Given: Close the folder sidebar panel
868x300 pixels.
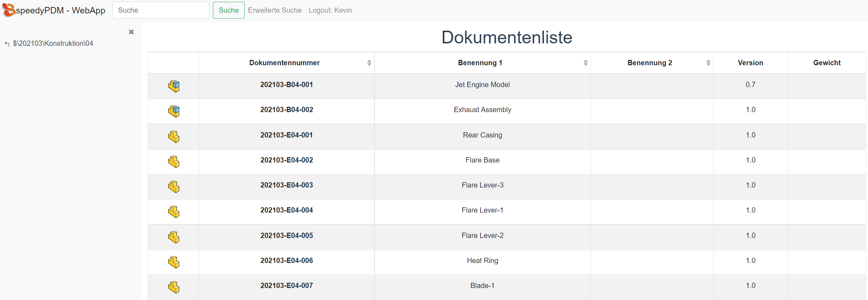Looking at the screenshot, I should (131, 32).
